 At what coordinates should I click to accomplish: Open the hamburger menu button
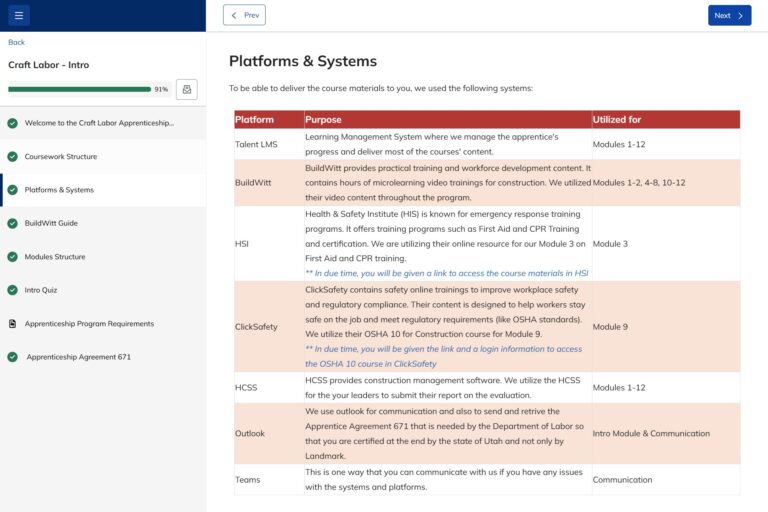pos(19,16)
